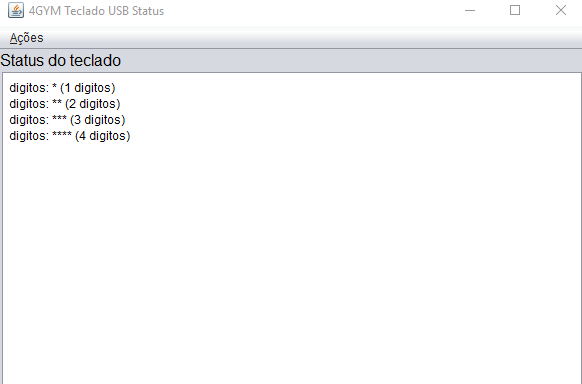Minimize the 4GYM Teclado USB Status window
582x384 pixels.
470,10
